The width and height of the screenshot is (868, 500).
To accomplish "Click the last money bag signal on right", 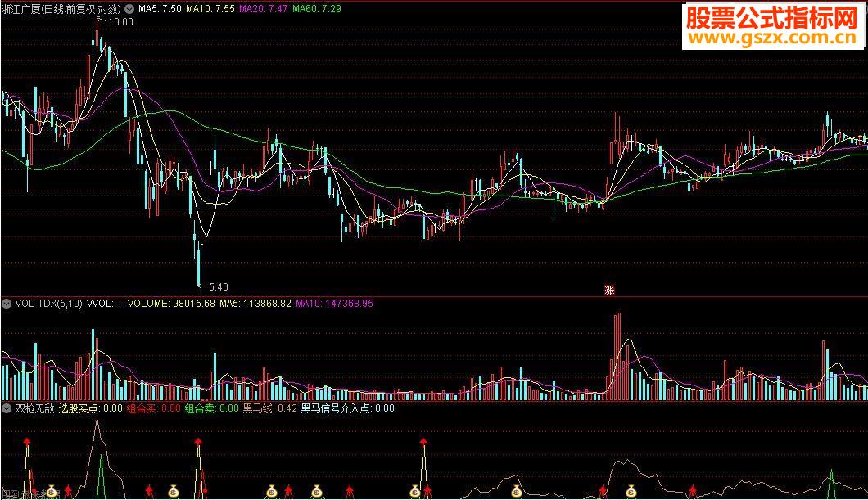I will click(631, 491).
